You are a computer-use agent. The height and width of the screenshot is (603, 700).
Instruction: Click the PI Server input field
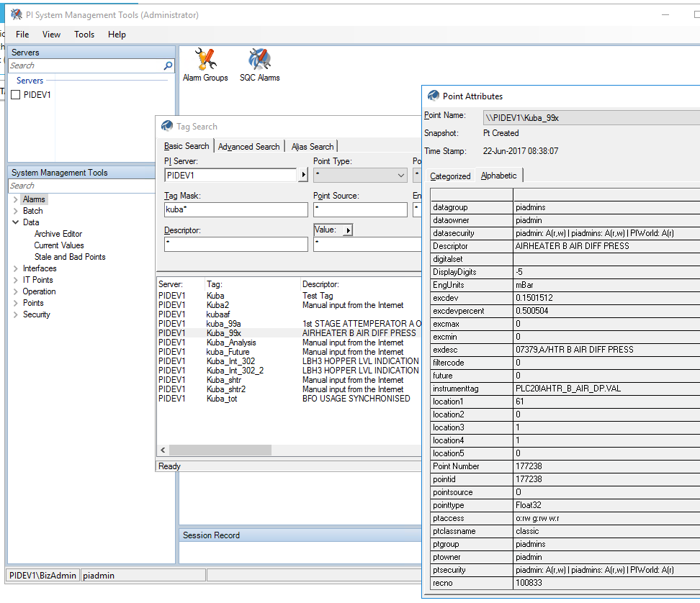coord(230,176)
